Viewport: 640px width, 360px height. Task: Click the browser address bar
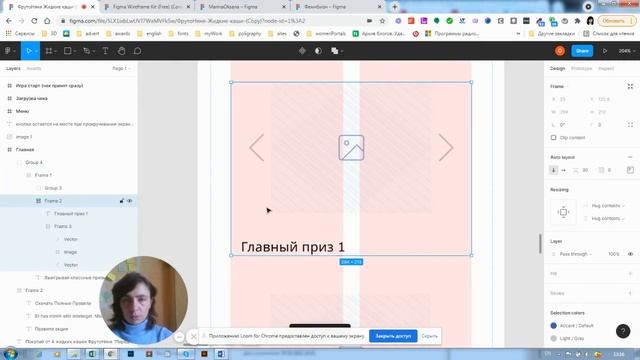[212, 21]
